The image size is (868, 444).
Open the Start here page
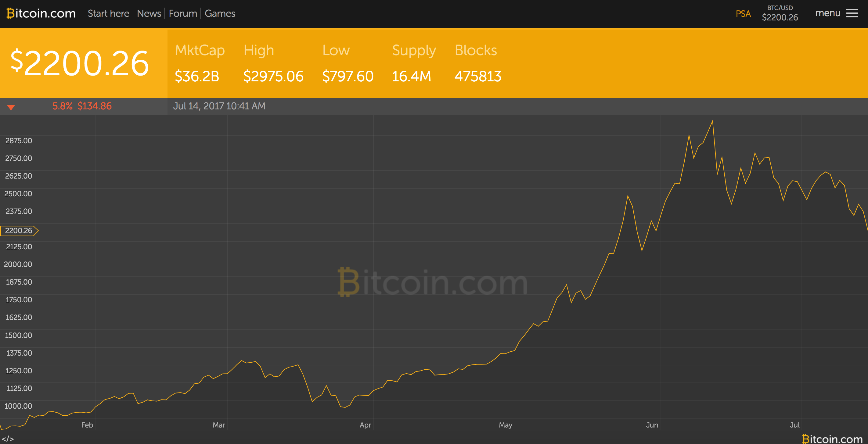108,13
